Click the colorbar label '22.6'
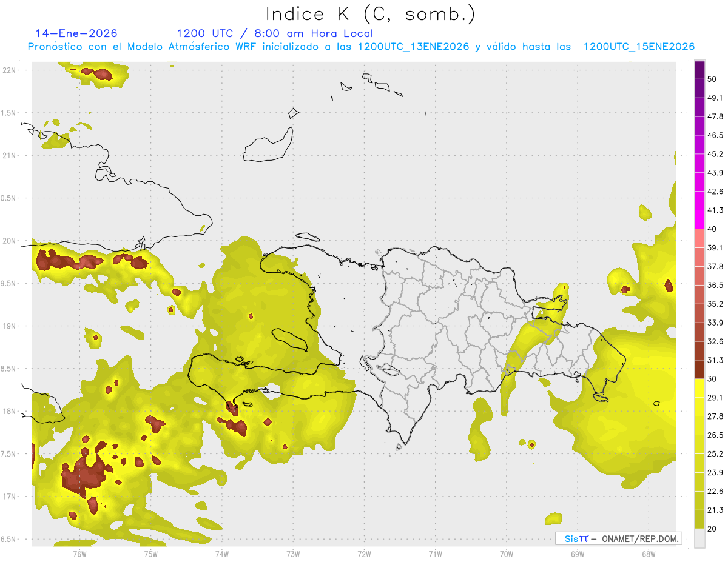 715,491
